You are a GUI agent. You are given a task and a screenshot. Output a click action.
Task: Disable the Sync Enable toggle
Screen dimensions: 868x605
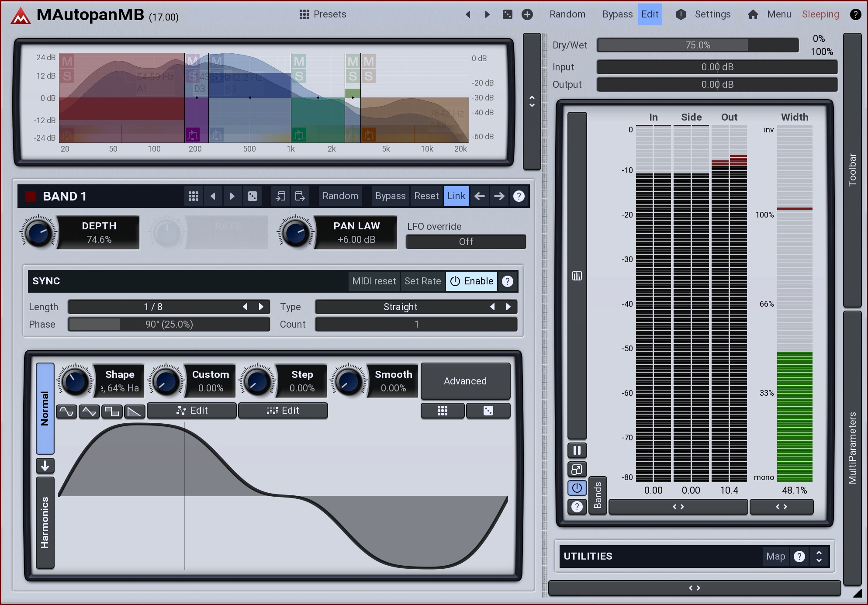(472, 281)
